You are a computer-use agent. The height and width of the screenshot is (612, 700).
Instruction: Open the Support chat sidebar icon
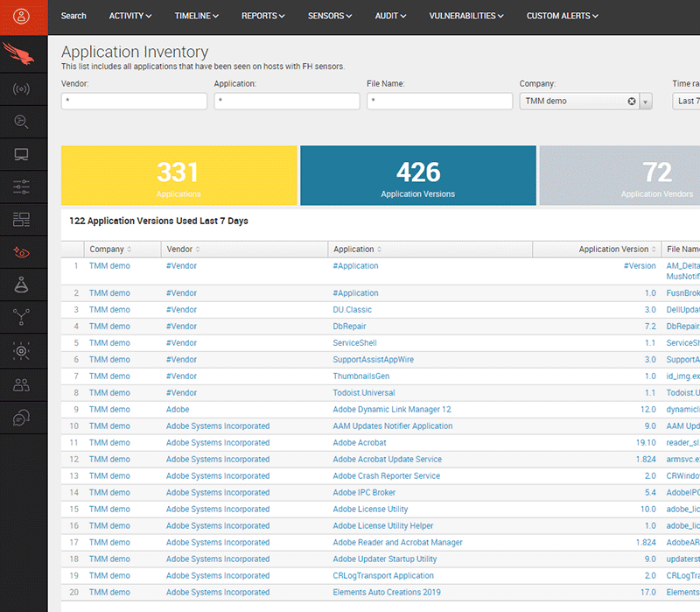click(21, 418)
